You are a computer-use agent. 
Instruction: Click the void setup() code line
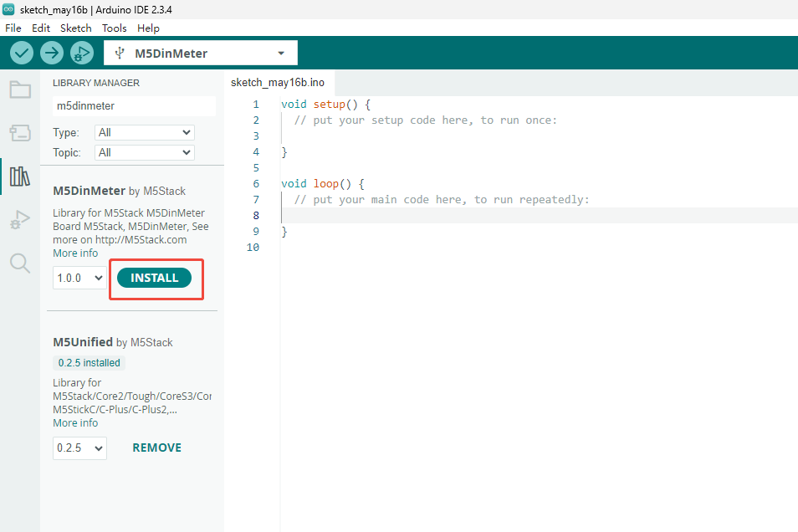coord(325,105)
